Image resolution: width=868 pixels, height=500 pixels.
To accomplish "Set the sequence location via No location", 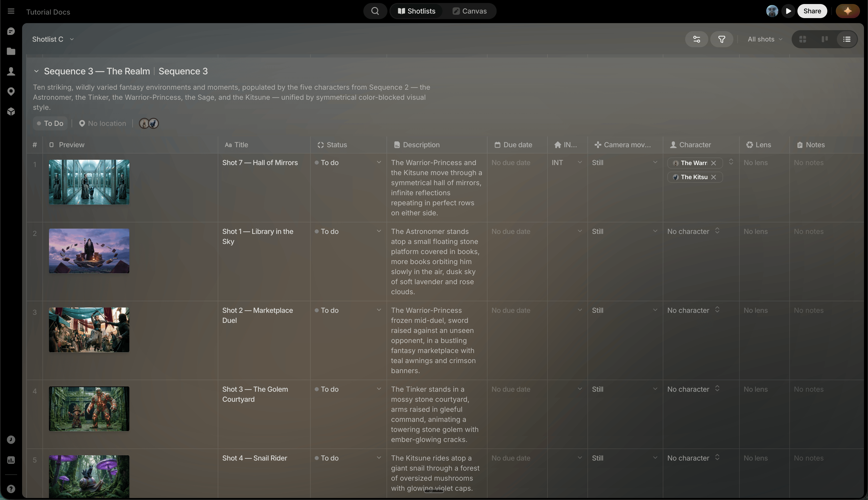I will (102, 123).
